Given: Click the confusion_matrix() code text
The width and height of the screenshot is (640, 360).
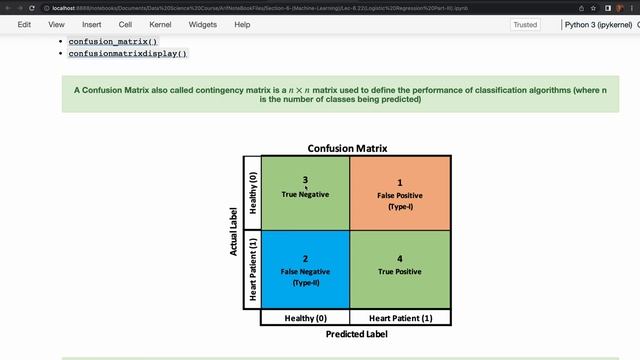Looking at the screenshot, I should pos(113,42).
